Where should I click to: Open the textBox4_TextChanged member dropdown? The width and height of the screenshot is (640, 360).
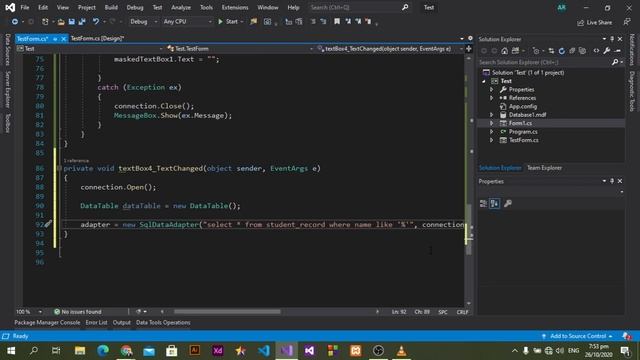pos(390,49)
